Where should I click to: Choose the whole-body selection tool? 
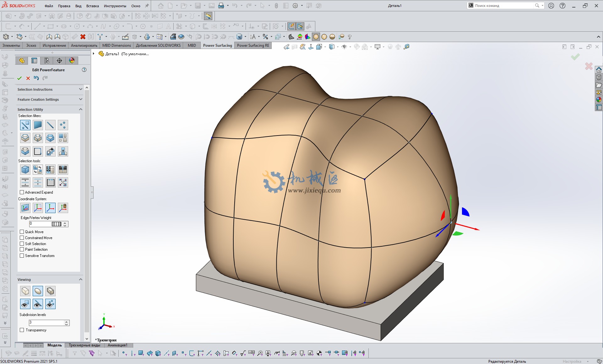pyautogui.click(x=25, y=169)
